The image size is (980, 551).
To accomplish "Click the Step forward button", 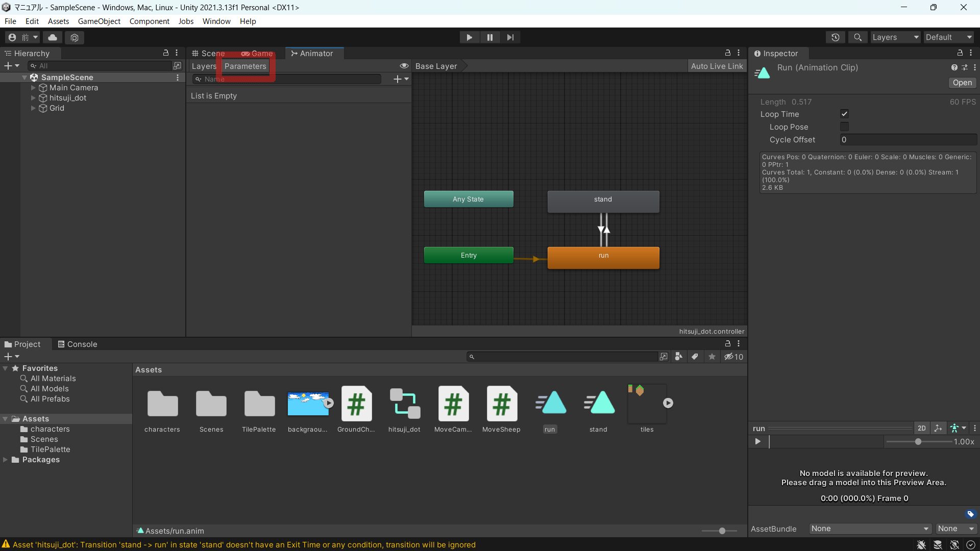I will pos(510,37).
